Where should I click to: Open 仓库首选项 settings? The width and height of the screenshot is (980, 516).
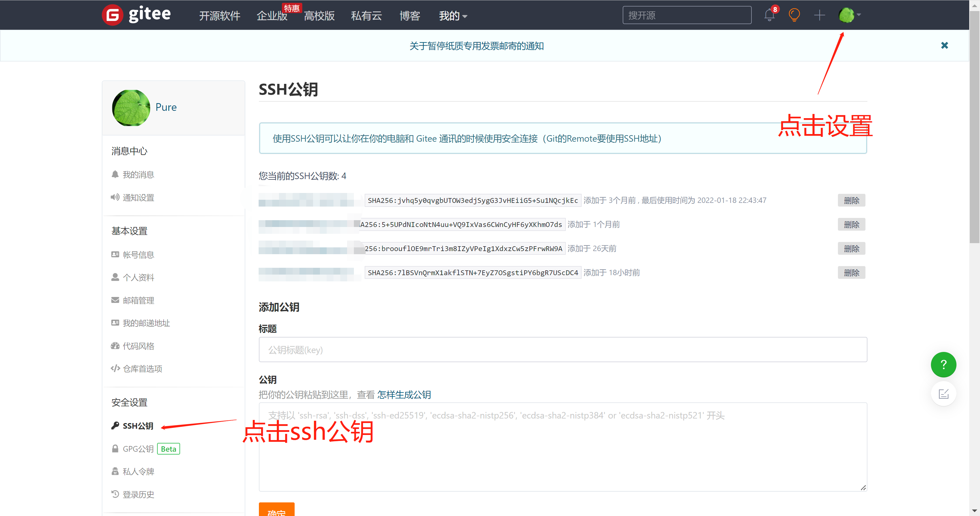pos(142,369)
